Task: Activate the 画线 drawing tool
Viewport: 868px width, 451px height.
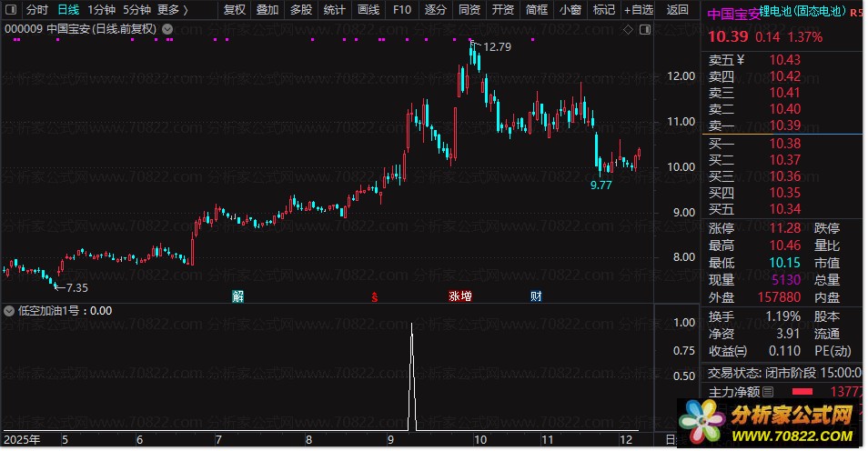Action: tap(368, 9)
